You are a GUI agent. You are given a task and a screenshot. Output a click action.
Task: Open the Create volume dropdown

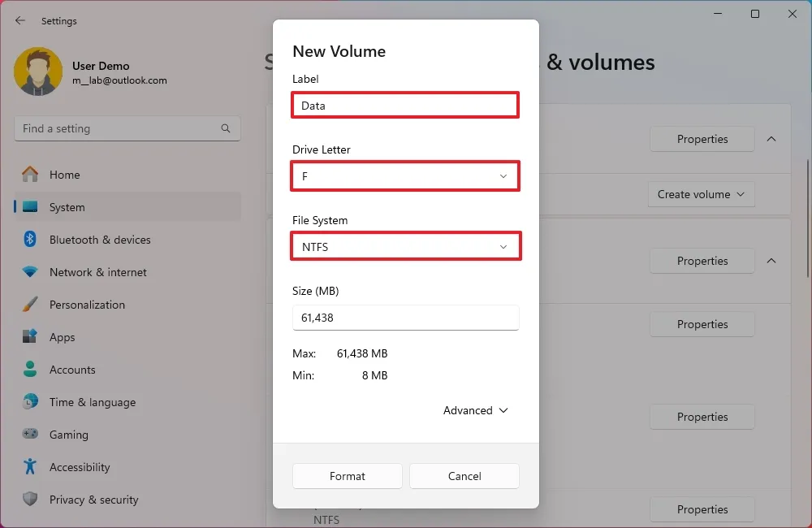(702, 194)
